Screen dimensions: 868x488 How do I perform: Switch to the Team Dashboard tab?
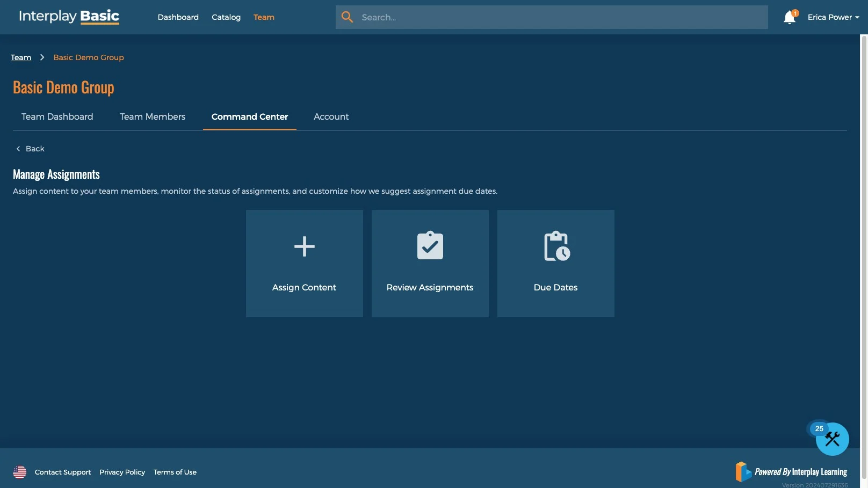tap(57, 116)
